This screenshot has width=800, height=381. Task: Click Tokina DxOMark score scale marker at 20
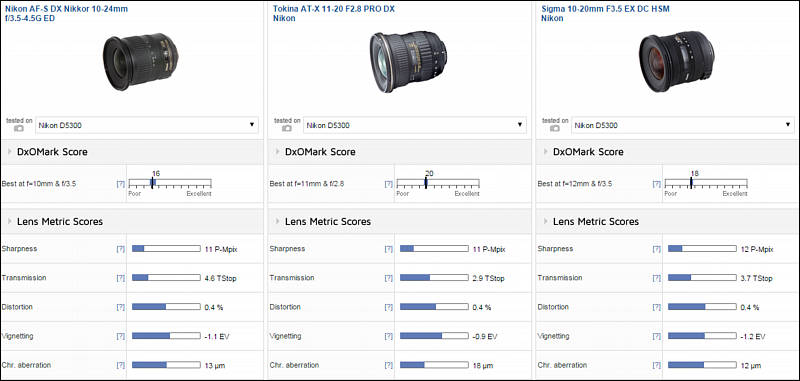(x=426, y=183)
